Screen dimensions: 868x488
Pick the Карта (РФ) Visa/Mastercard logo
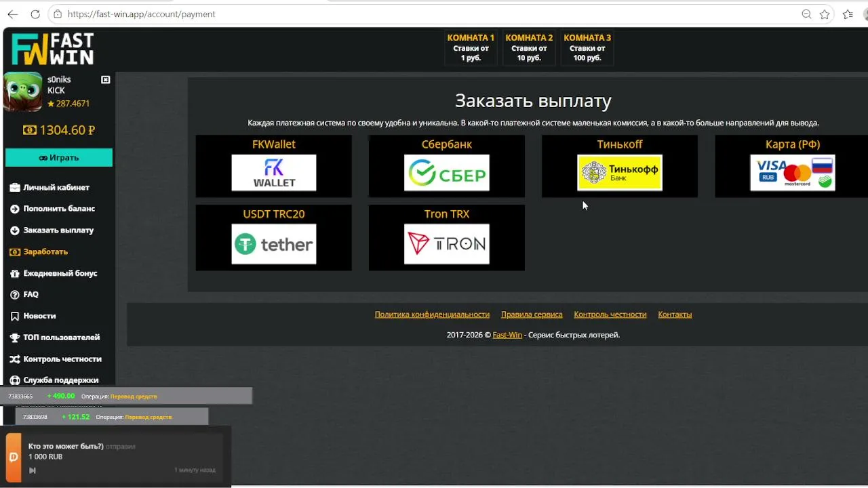pos(793,173)
